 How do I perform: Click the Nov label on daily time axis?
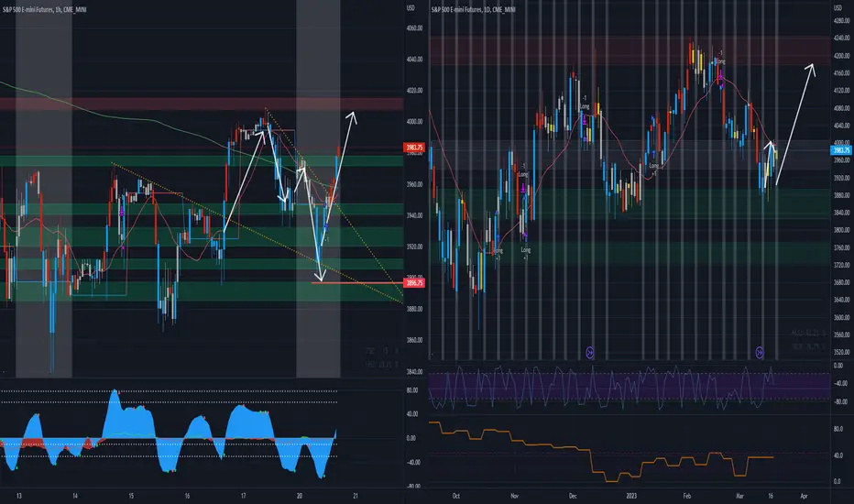pyautogui.click(x=515, y=496)
